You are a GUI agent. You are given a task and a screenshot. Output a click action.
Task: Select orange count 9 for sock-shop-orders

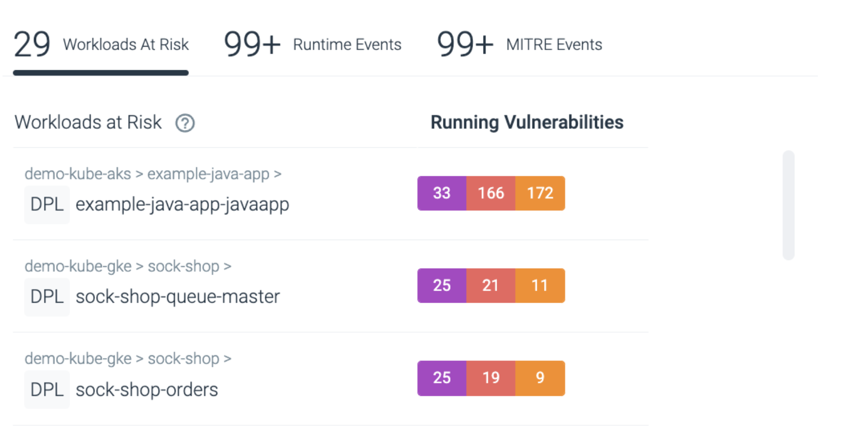coord(540,378)
